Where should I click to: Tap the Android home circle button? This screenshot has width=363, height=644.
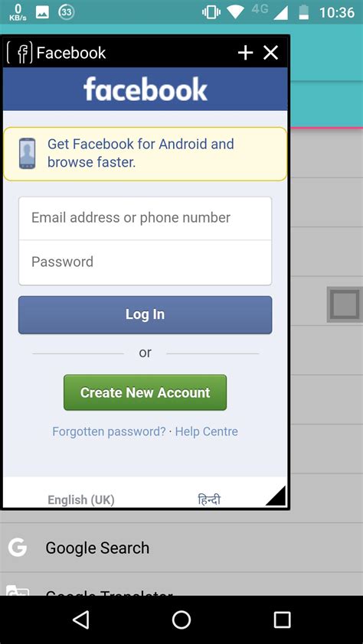(x=181, y=620)
